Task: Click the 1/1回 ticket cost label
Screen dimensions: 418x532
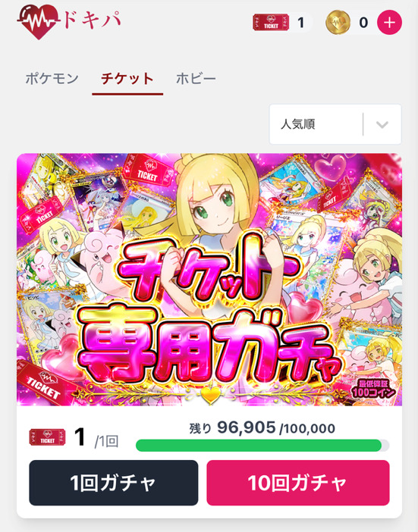Action: [x=96, y=438]
